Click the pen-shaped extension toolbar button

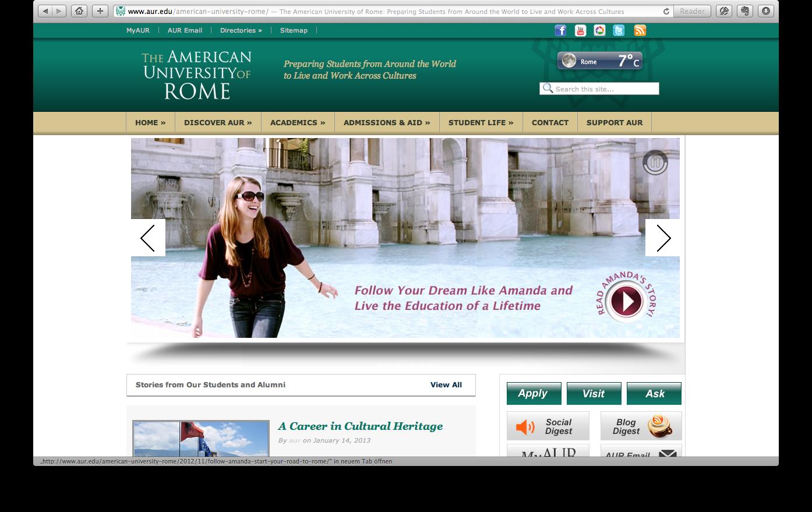click(x=724, y=11)
